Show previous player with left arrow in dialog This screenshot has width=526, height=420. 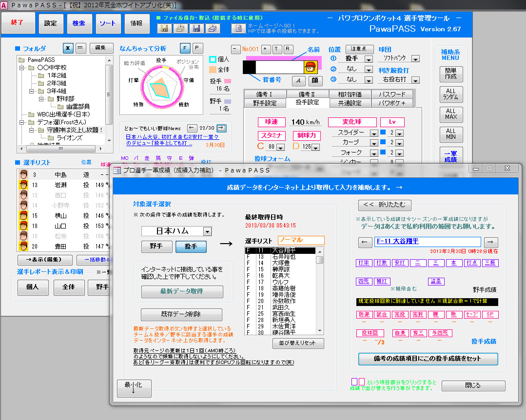coord(365,242)
